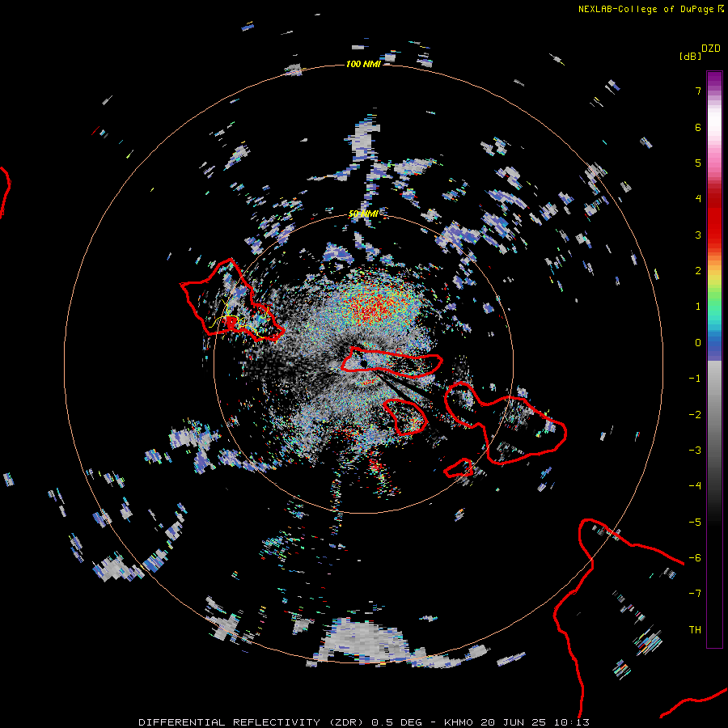Click the 0 value on color scale
728x728 pixels.
tap(698, 343)
